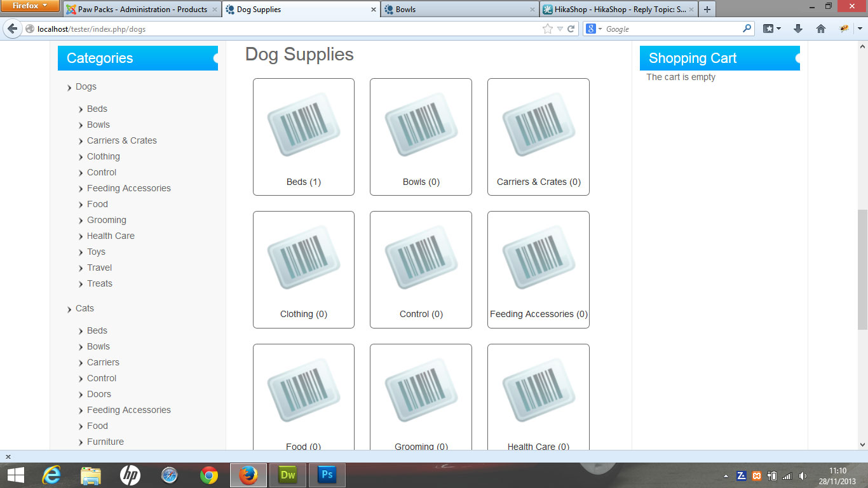Screen dimensions: 868x488
Task: Click the Firefox back arrow button
Action: (12, 29)
